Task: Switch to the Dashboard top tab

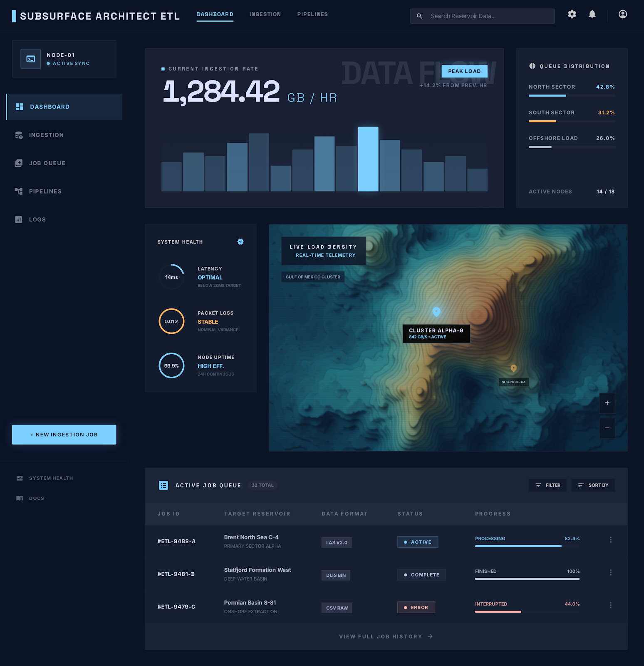Action: tap(215, 15)
